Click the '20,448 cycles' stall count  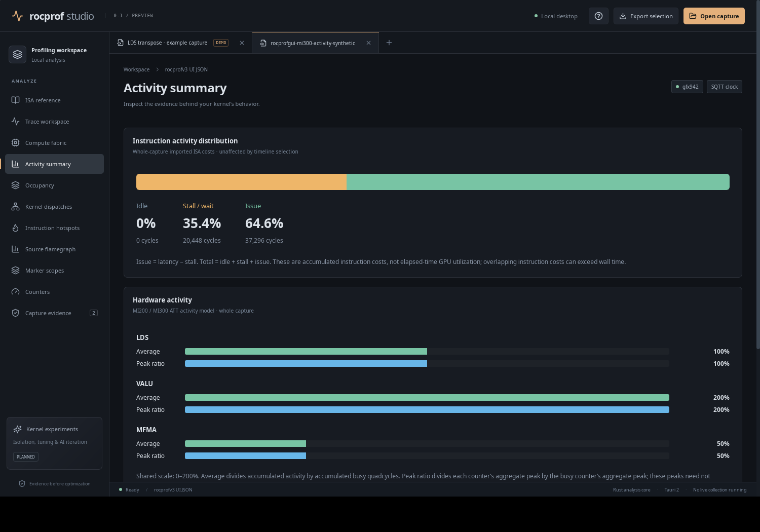click(202, 241)
